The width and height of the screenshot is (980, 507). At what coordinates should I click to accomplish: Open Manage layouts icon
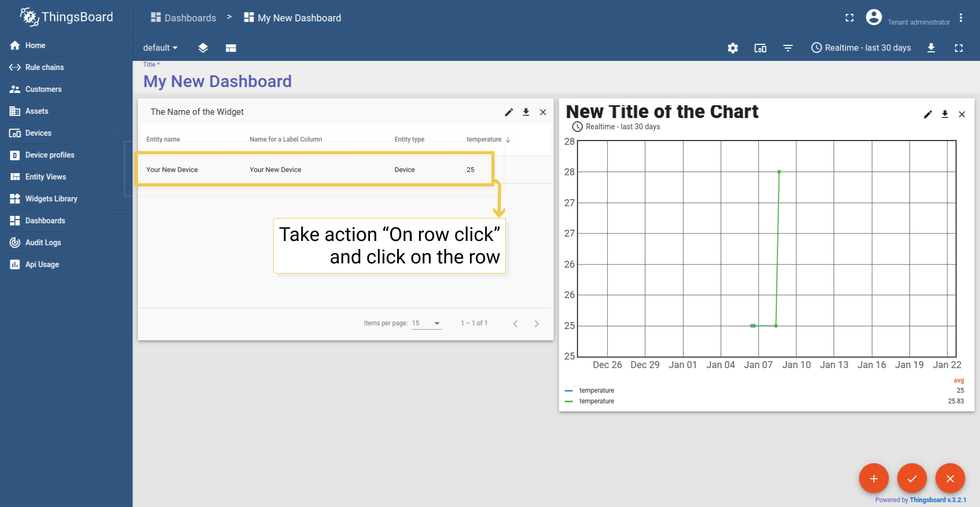(231, 48)
